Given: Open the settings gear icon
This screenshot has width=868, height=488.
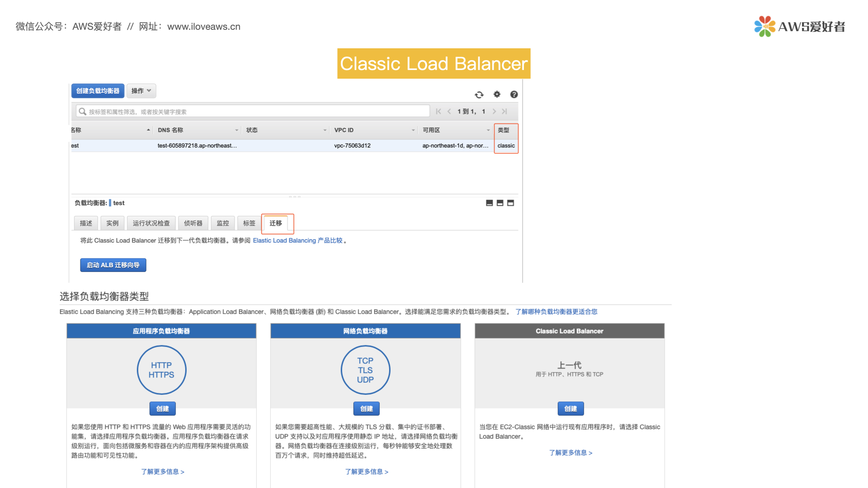Looking at the screenshot, I should tap(497, 94).
